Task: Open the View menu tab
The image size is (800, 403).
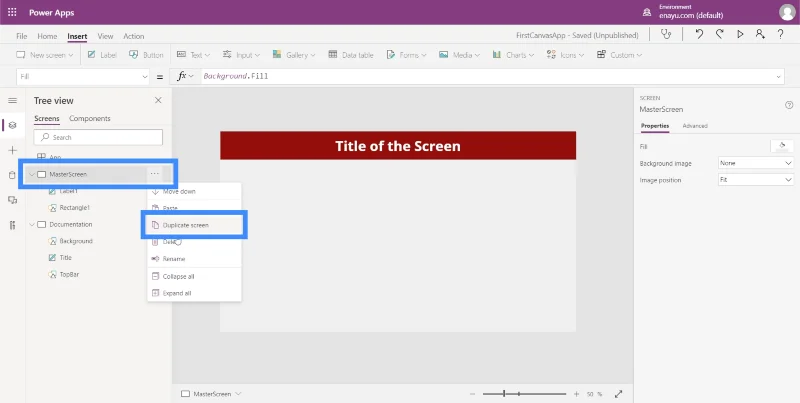Action: pyautogui.click(x=105, y=36)
